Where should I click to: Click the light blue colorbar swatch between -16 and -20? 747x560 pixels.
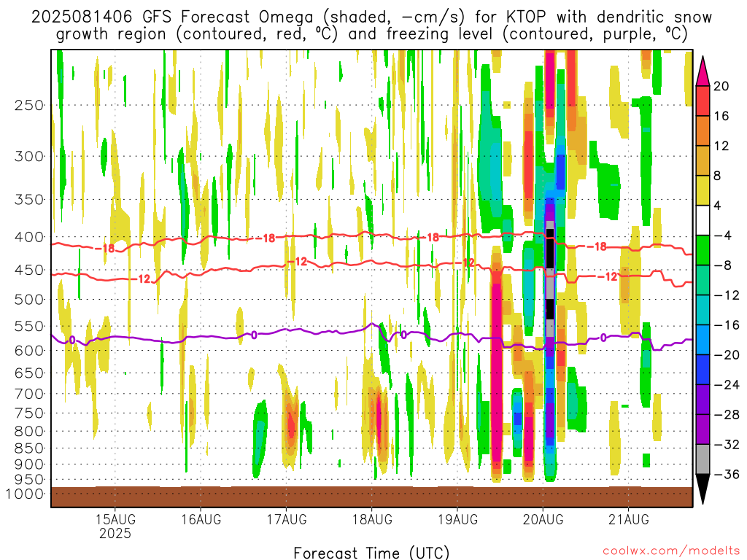click(703, 340)
